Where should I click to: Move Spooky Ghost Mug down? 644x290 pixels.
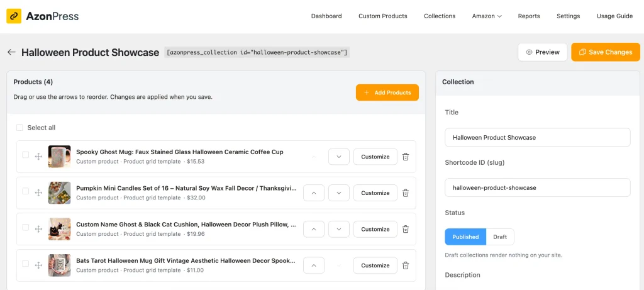[339, 157]
